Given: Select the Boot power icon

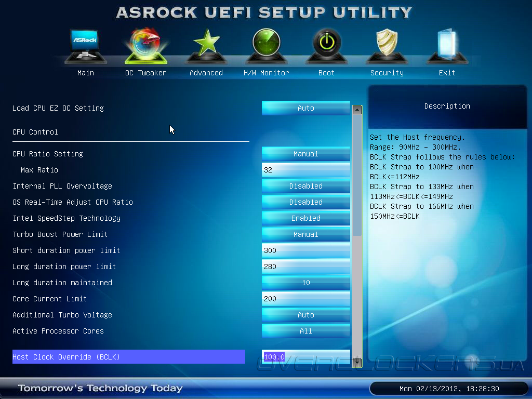Looking at the screenshot, I should (x=326, y=46).
